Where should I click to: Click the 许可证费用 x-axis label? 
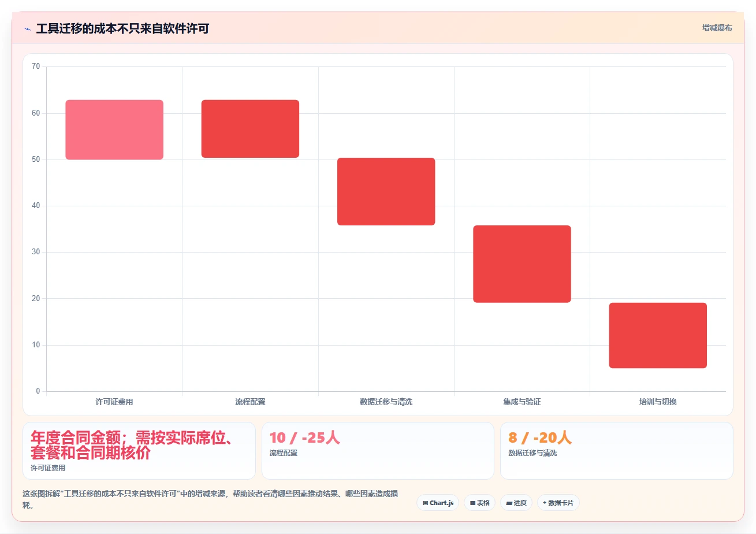[114, 402]
